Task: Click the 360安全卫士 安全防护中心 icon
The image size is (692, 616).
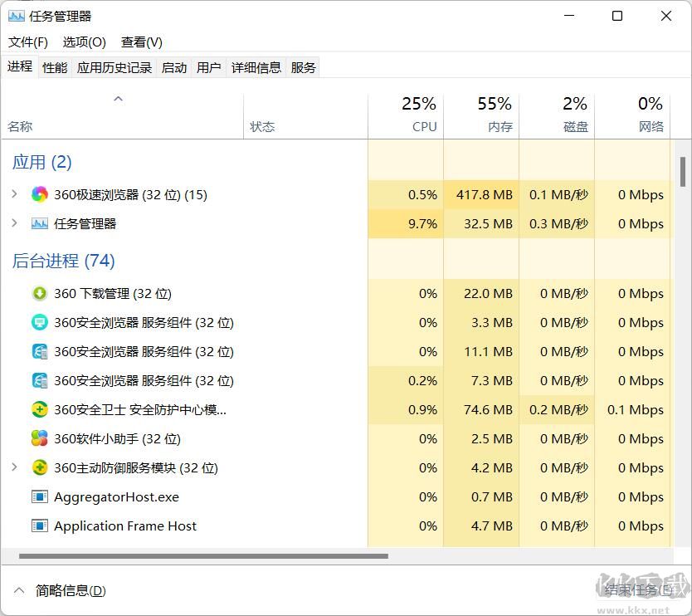Action: click(x=39, y=410)
